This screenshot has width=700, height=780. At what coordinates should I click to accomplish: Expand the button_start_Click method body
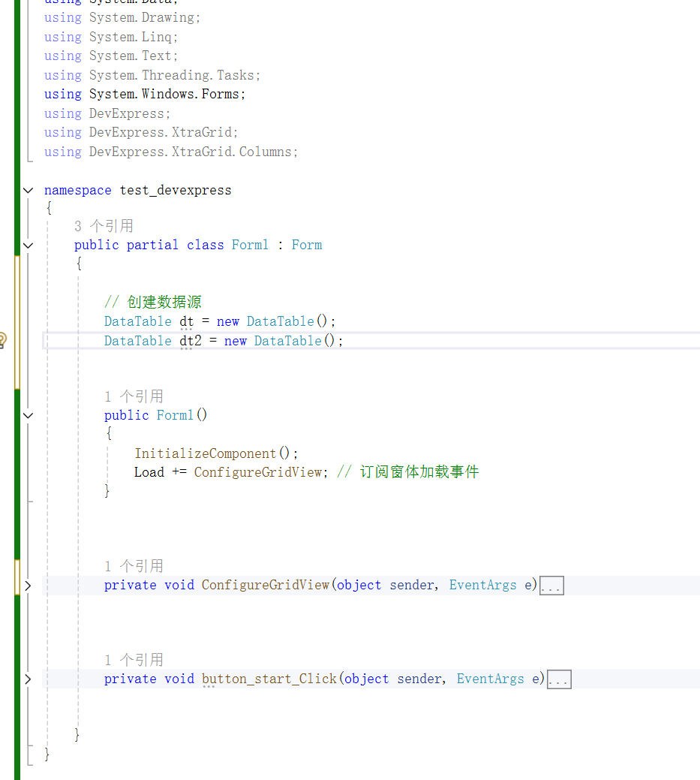(x=29, y=679)
